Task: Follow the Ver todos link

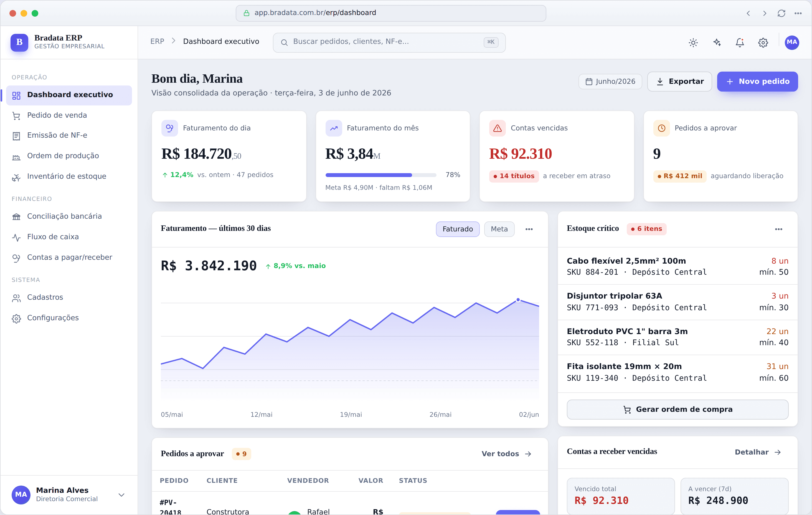Action: 506,454
